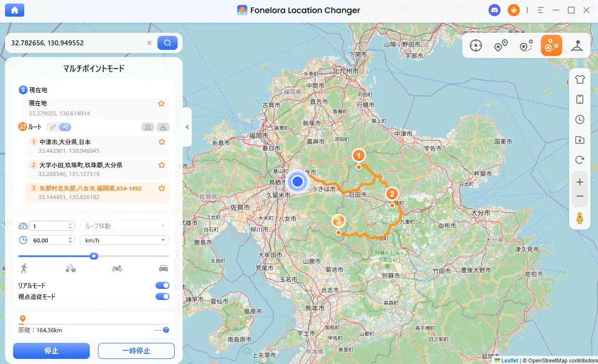Zoom out the map
Viewport: 598px width, 364px height.
[x=580, y=196]
